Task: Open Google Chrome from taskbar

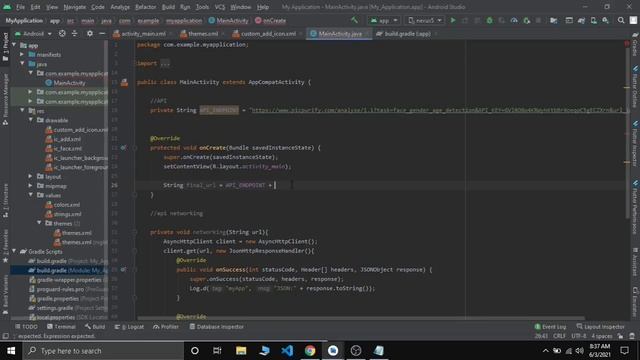Action: [x=310, y=351]
